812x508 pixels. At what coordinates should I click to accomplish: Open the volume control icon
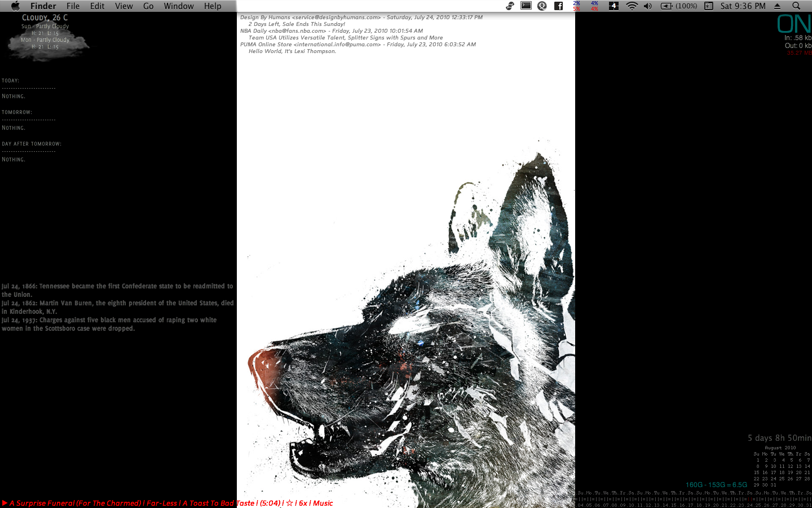[x=647, y=6]
